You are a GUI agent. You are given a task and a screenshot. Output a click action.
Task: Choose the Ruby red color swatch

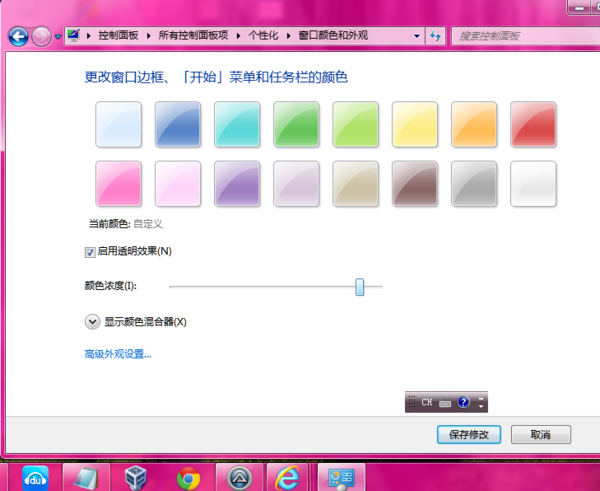click(533, 124)
